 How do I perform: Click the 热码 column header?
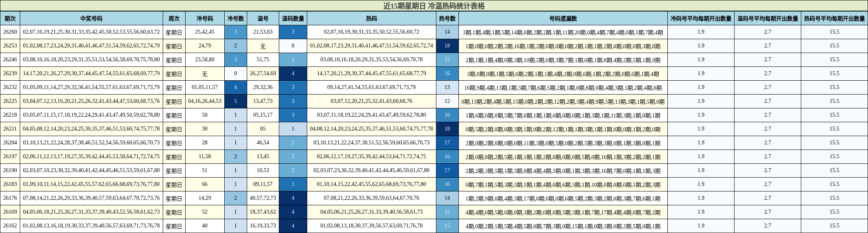coord(372,19)
